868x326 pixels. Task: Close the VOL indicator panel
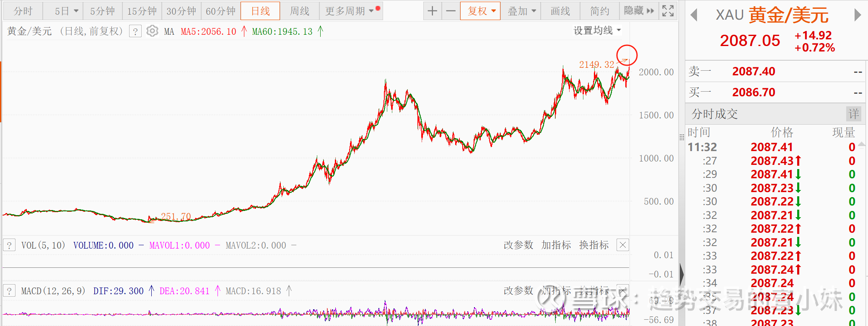coord(623,245)
